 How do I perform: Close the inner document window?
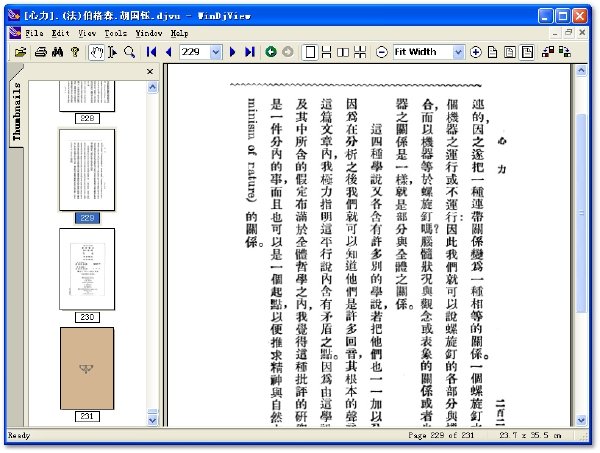pyautogui.click(x=582, y=33)
